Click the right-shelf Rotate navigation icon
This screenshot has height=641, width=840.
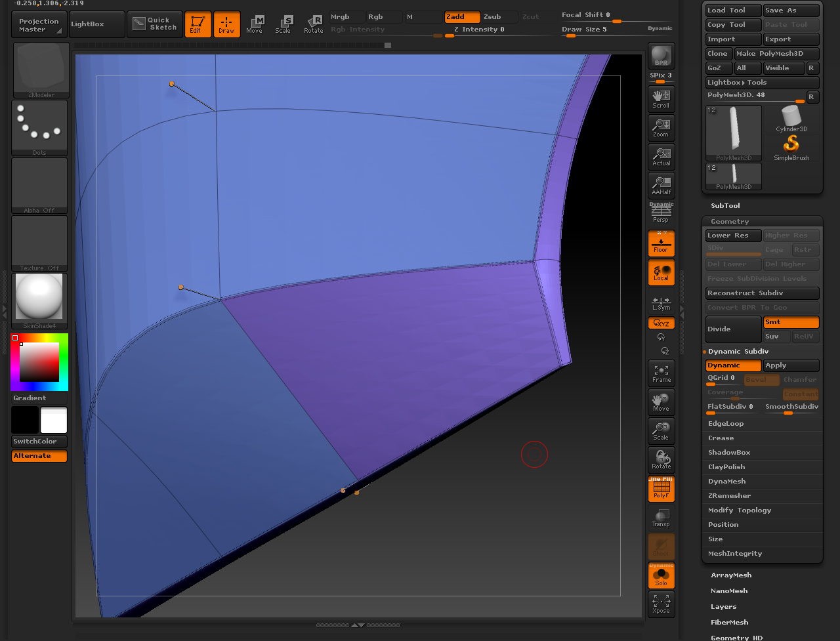tap(661, 459)
